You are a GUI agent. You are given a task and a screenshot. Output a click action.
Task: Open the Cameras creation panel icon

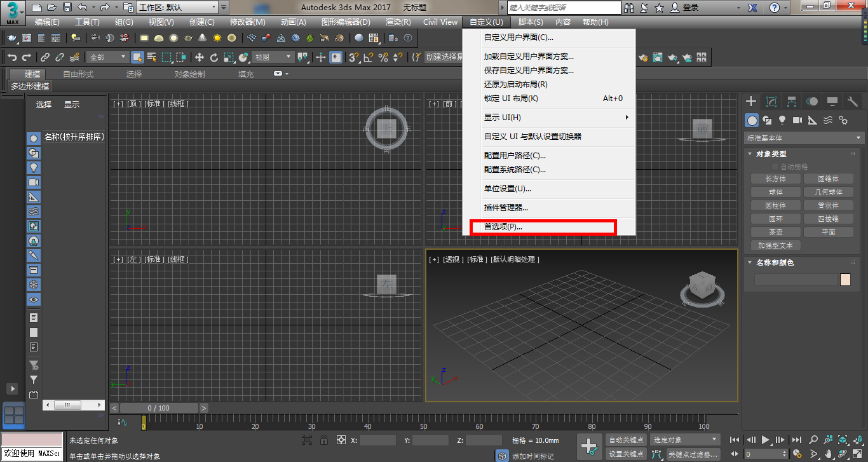[797, 120]
